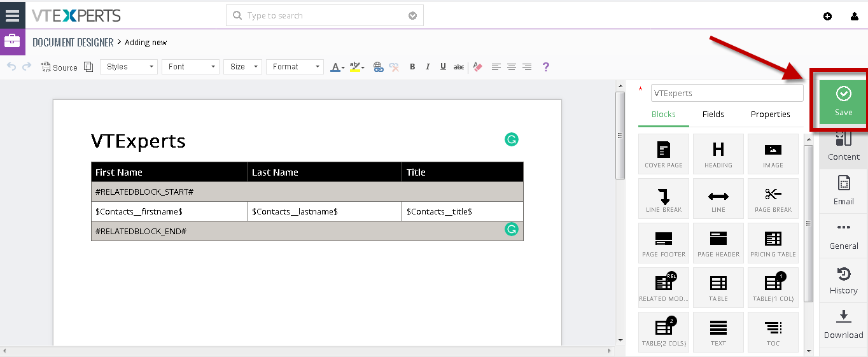Insert the Table block
The width and height of the screenshot is (868, 357).
[718, 288]
